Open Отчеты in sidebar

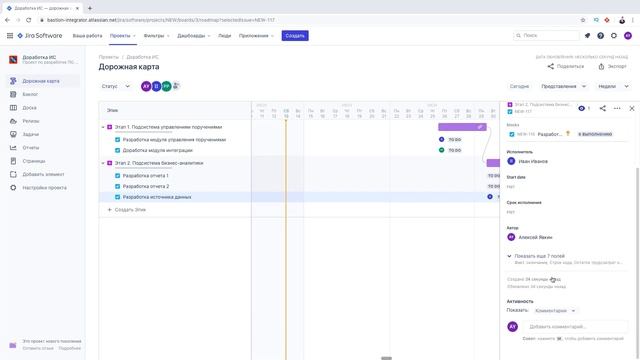click(x=44, y=148)
